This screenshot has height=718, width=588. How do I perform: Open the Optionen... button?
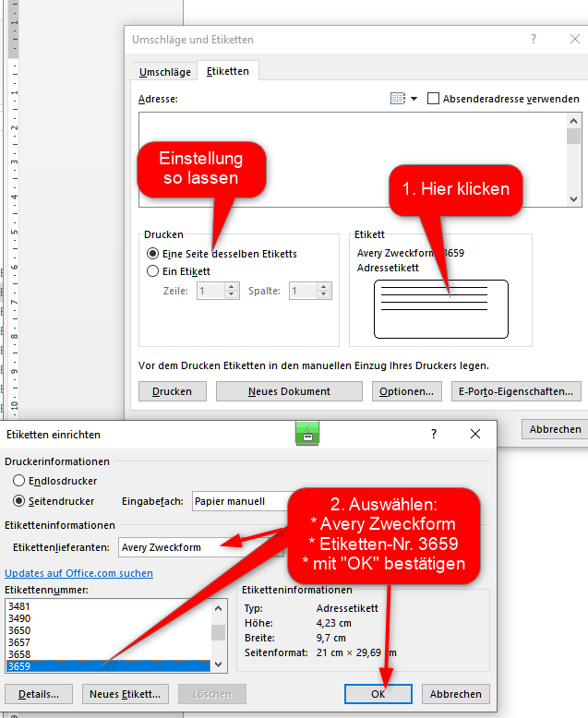(x=407, y=391)
